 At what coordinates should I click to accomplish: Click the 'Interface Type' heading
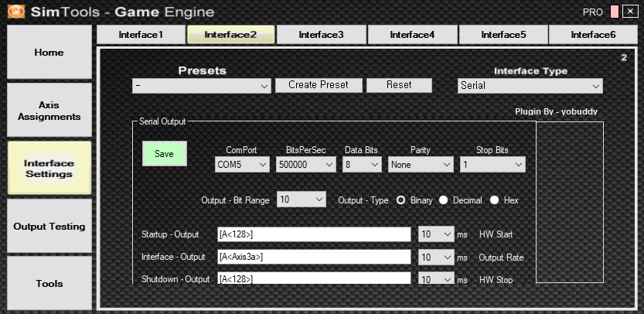[x=530, y=71]
